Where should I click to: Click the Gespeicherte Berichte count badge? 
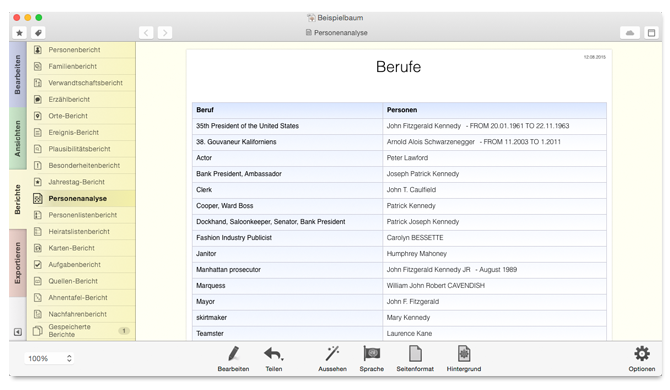pyautogui.click(x=124, y=331)
